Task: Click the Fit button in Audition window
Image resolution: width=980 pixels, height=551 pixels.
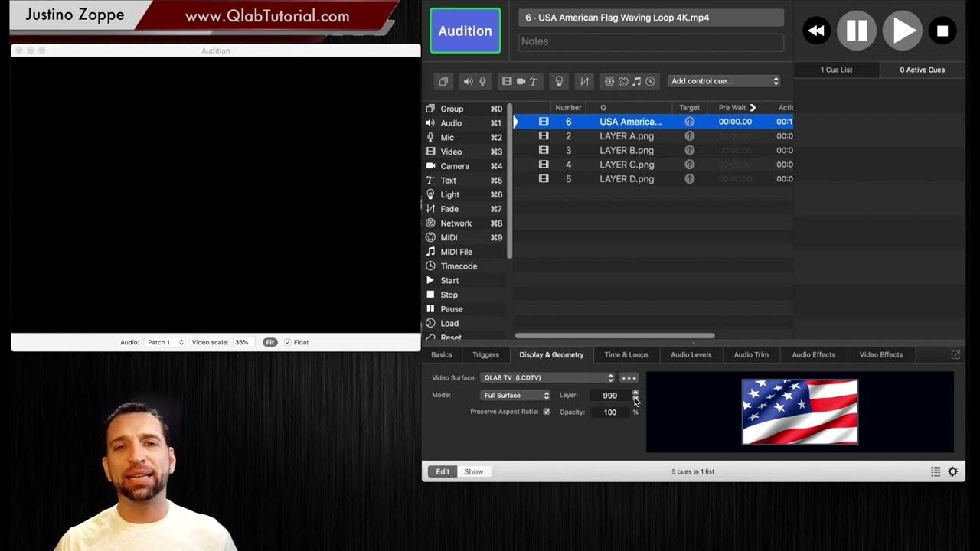Action: point(269,342)
